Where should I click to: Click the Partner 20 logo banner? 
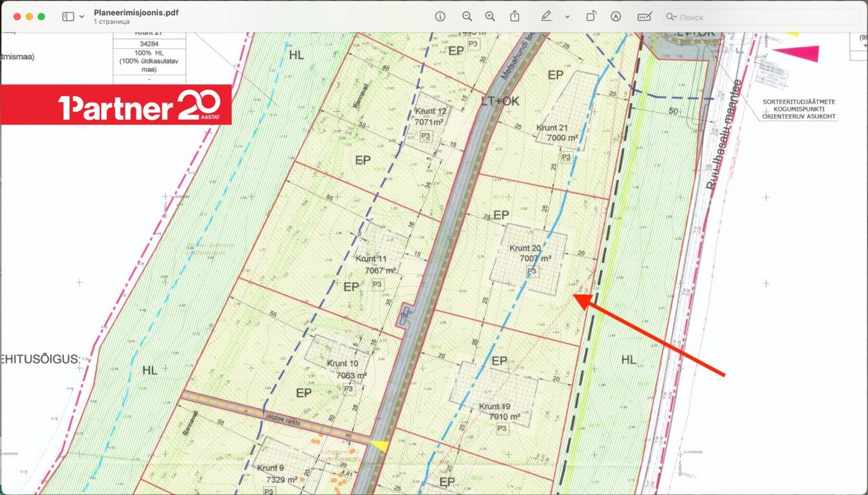point(116,104)
